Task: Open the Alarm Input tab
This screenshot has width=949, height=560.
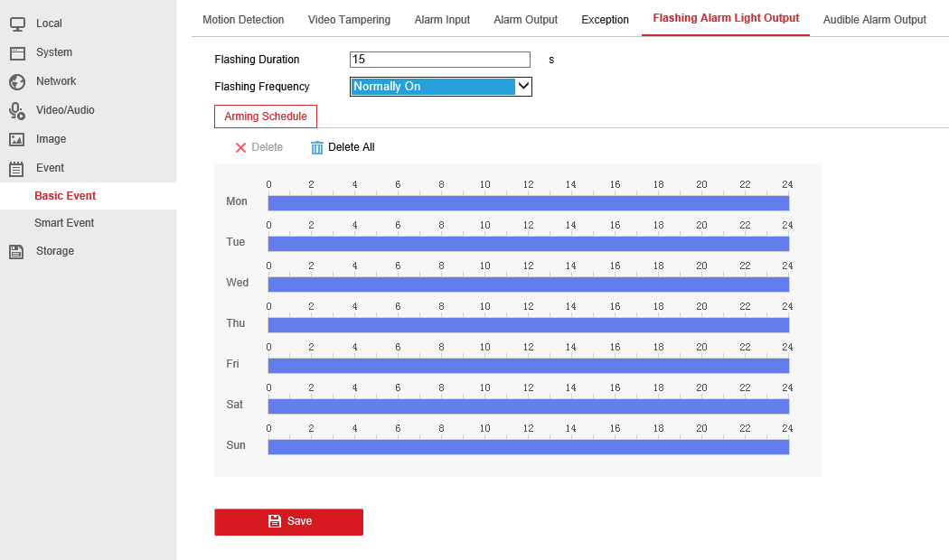Action: pos(442,19)
